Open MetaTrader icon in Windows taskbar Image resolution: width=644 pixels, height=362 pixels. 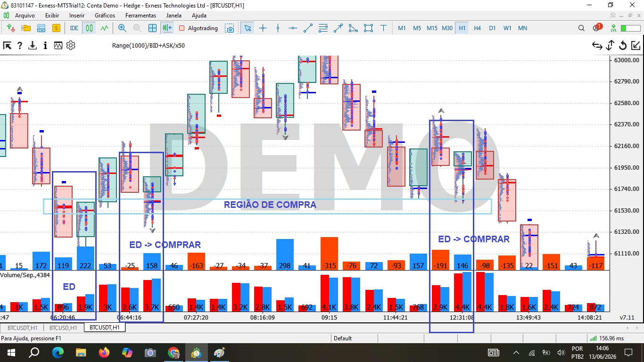click(197, 353)
